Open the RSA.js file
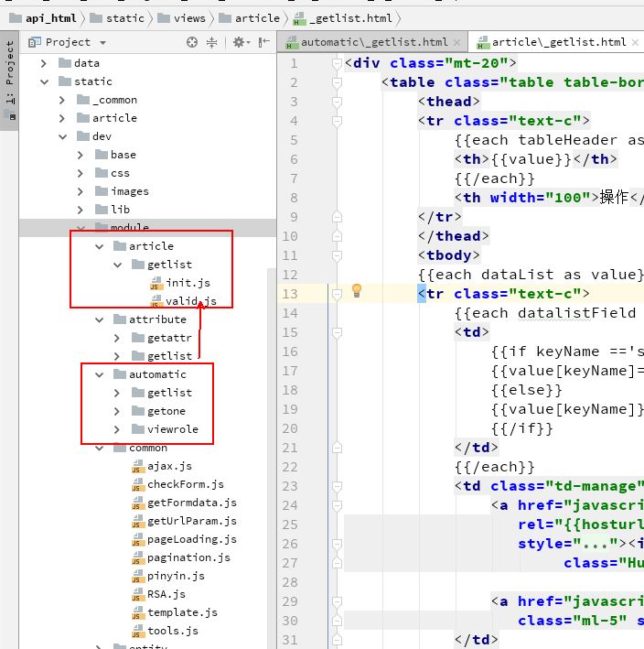This screenshot has width=644, height=649. [x=166, y=594]
